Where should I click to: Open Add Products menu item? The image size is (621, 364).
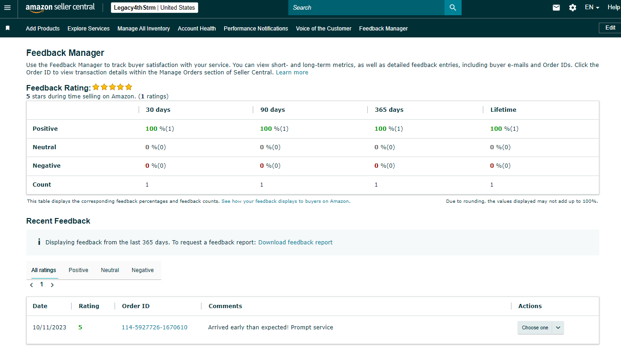click(43, 28)
